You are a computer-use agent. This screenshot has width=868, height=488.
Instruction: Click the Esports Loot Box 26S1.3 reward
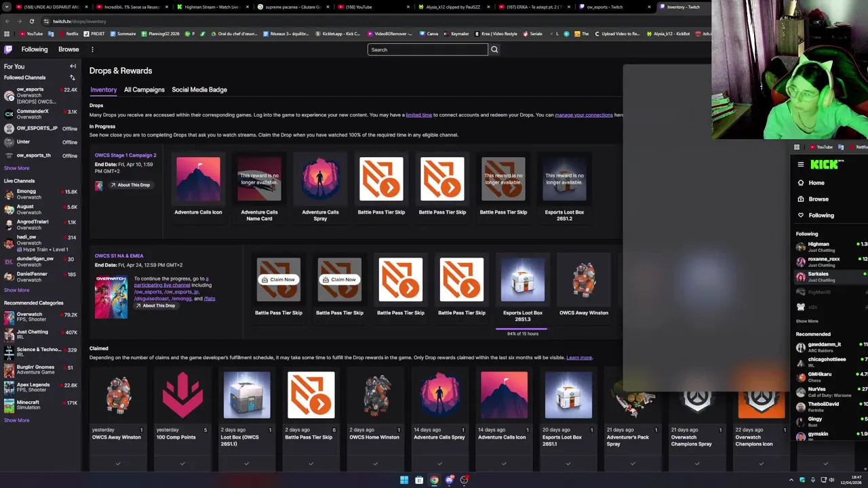click(x=523, y=279)
